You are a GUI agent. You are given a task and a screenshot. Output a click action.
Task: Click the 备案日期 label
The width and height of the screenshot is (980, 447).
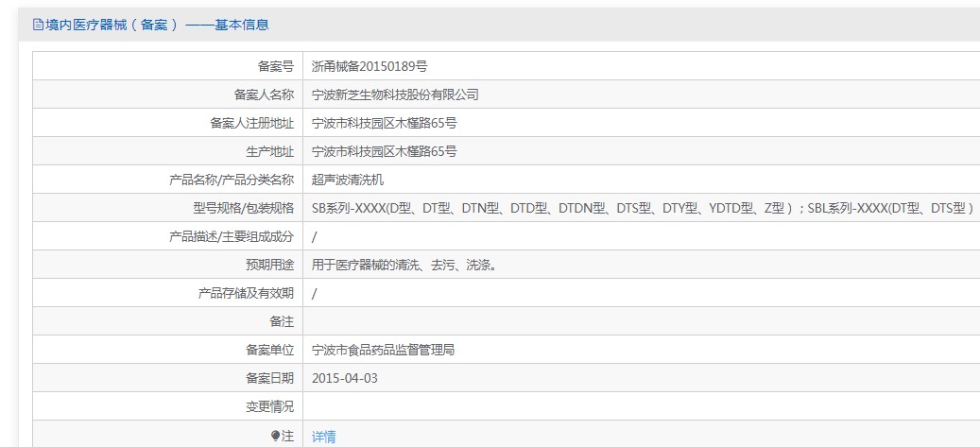269,378
